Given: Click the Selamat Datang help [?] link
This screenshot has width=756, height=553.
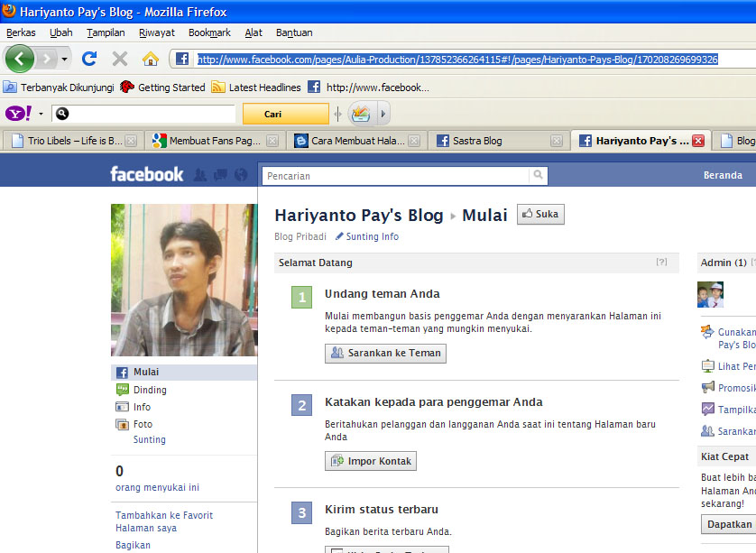Looking at the screenshot, I should coord(661,262).
